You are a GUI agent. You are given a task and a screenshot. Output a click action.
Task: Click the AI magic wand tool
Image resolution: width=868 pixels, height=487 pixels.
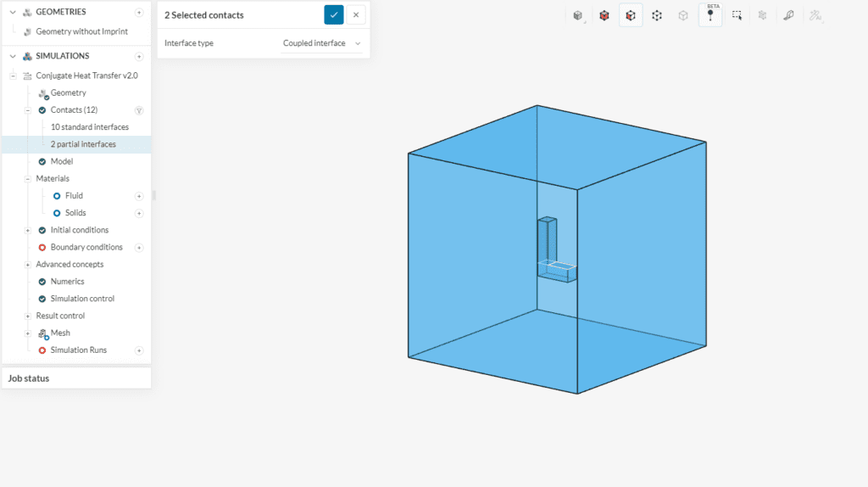coord(815,15)
